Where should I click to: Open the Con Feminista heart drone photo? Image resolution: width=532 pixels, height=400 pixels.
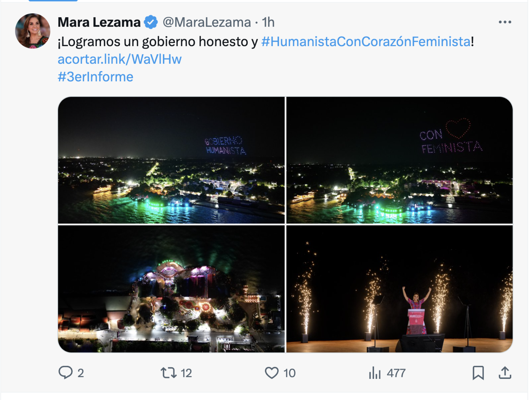pos(399,160)
